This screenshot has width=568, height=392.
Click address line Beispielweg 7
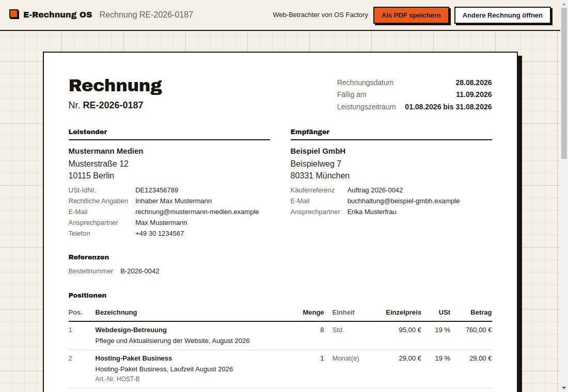(x=316, y=164)
